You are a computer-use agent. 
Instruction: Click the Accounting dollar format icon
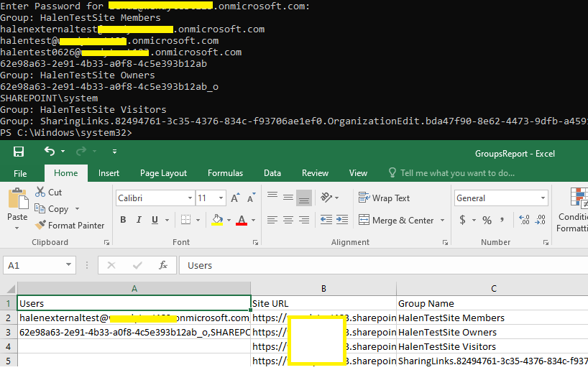pyautogui.click(x=463, y=220)
